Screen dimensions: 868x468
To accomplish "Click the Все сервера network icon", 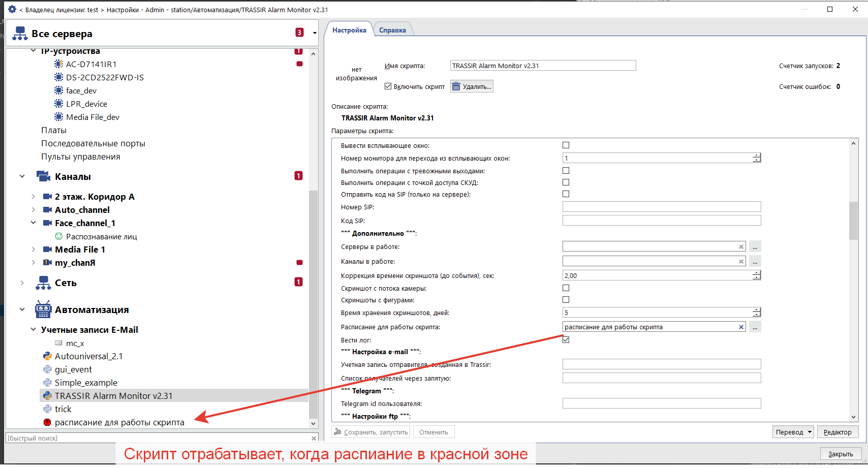I will tap(20, 34).
